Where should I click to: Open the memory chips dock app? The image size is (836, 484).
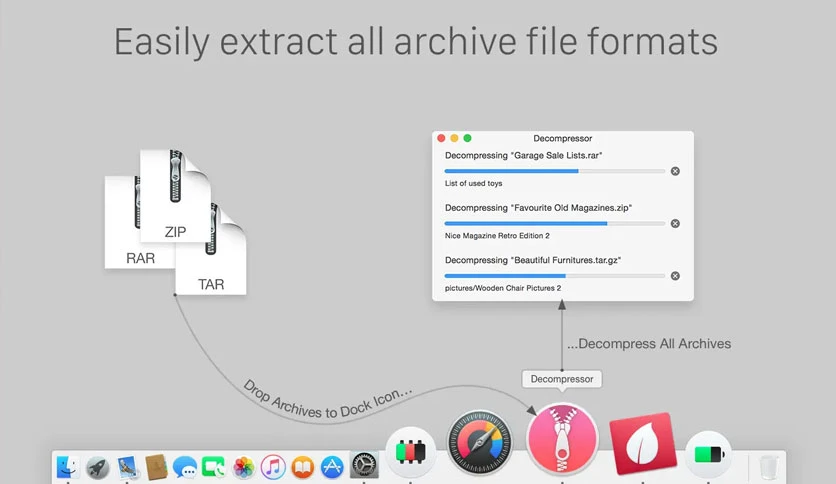click(x=411, y=451)
